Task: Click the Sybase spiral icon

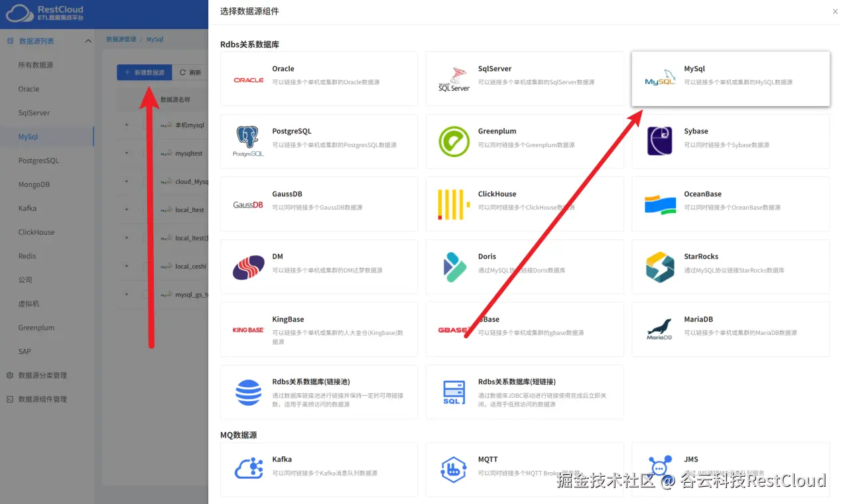Action: click(660, 141)
